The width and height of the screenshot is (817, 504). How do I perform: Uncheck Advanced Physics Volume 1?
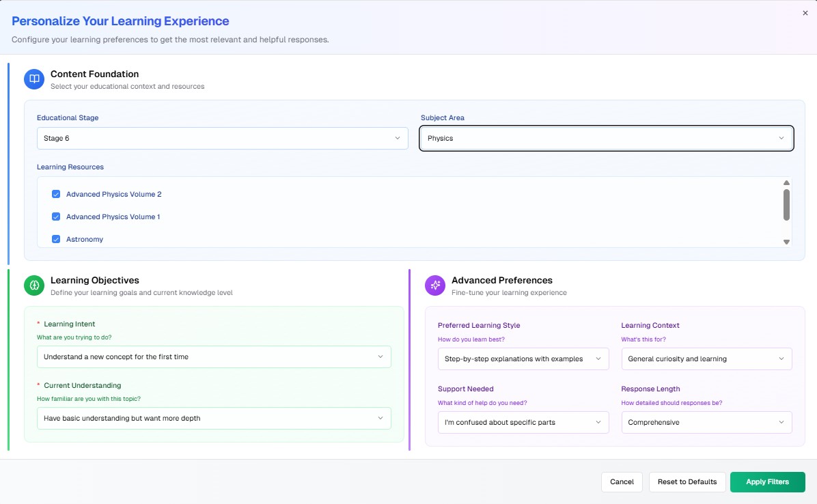[x=56, y=216]
